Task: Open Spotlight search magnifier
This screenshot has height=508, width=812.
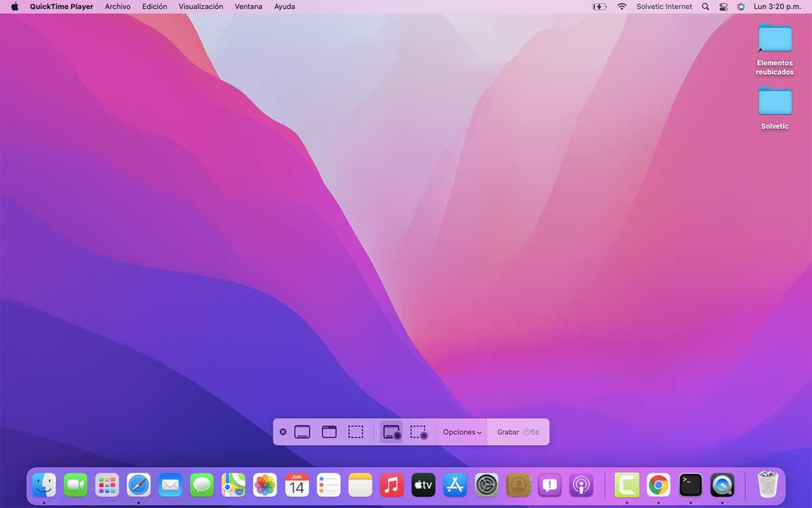Action: point(706,7)
